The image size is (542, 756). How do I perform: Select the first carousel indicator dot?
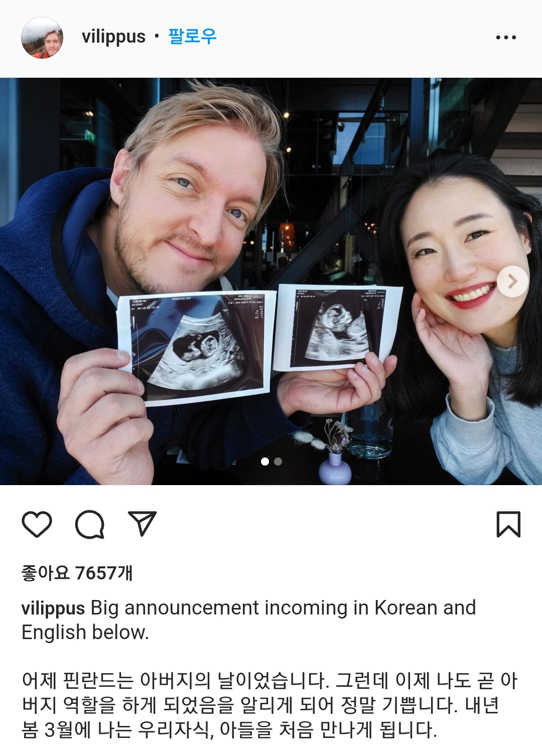pyautogui.click(x=265, y=462)
